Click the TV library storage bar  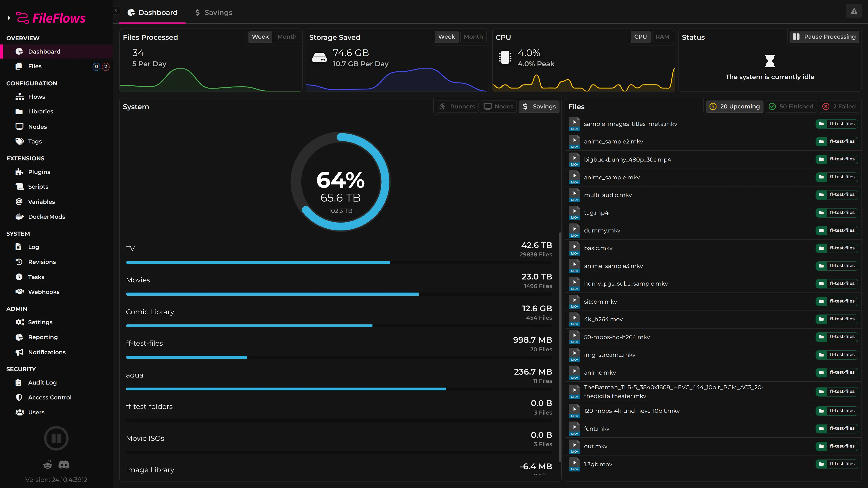pos(339,262)
